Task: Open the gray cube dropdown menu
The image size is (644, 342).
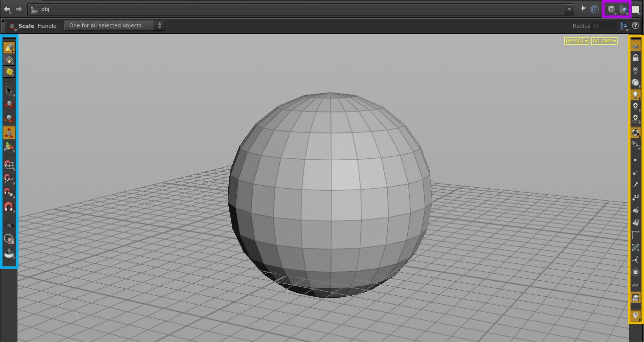Action: pyautogui.click(x=612, y=9)
